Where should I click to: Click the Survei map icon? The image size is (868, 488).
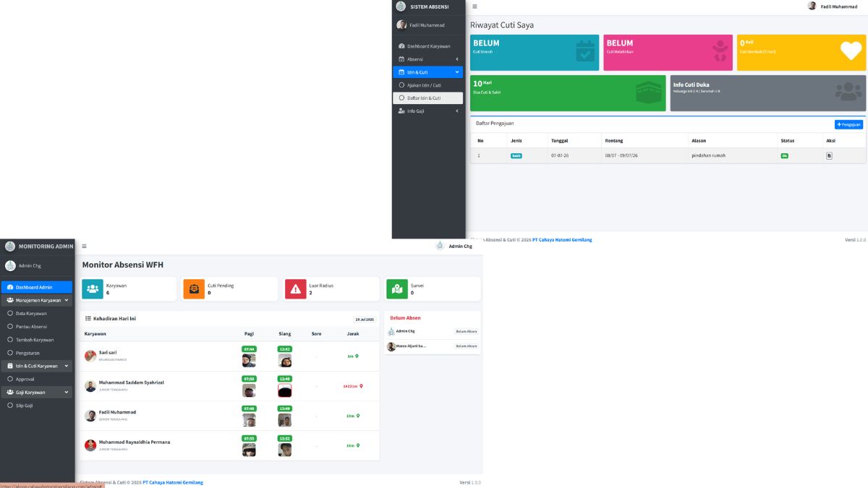pyautogui.click(x=397, y=289)
